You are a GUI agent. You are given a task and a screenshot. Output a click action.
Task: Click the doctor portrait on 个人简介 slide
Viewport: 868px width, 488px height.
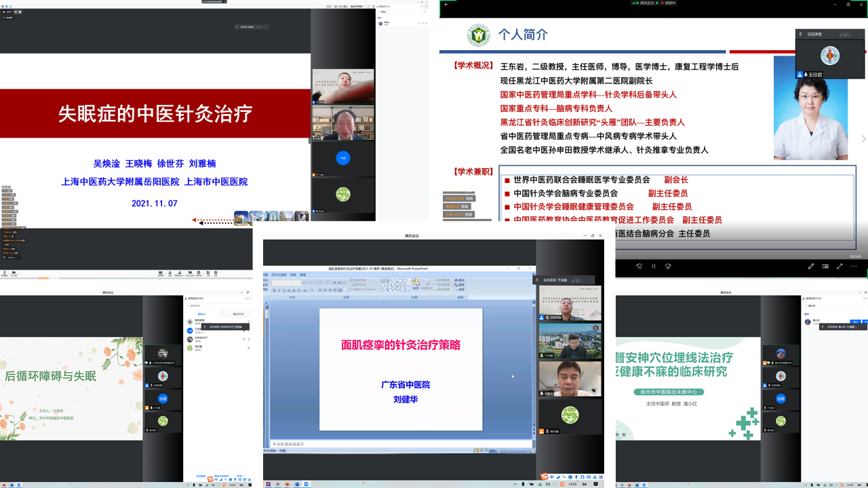[x=810, y=108]
